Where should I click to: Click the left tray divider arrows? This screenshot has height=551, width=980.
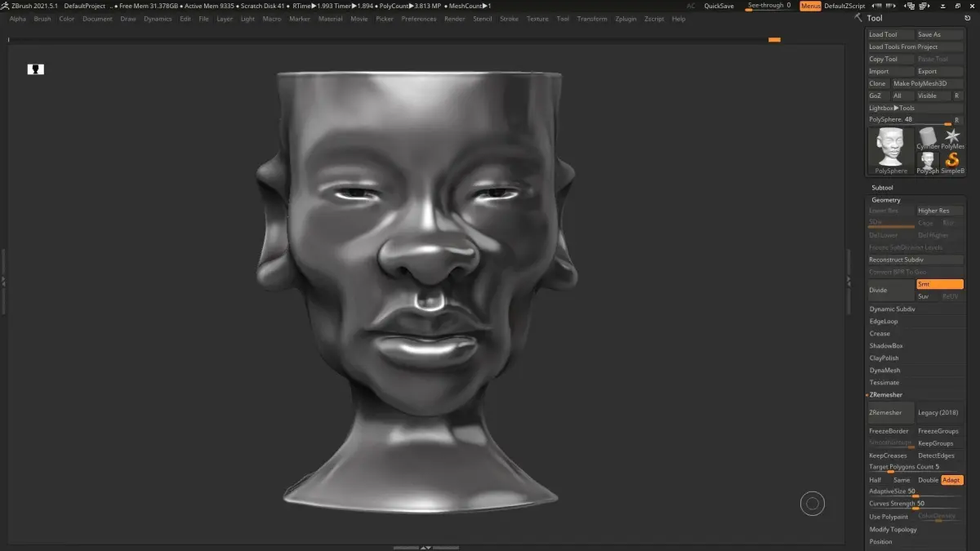[x=3, y=280]
